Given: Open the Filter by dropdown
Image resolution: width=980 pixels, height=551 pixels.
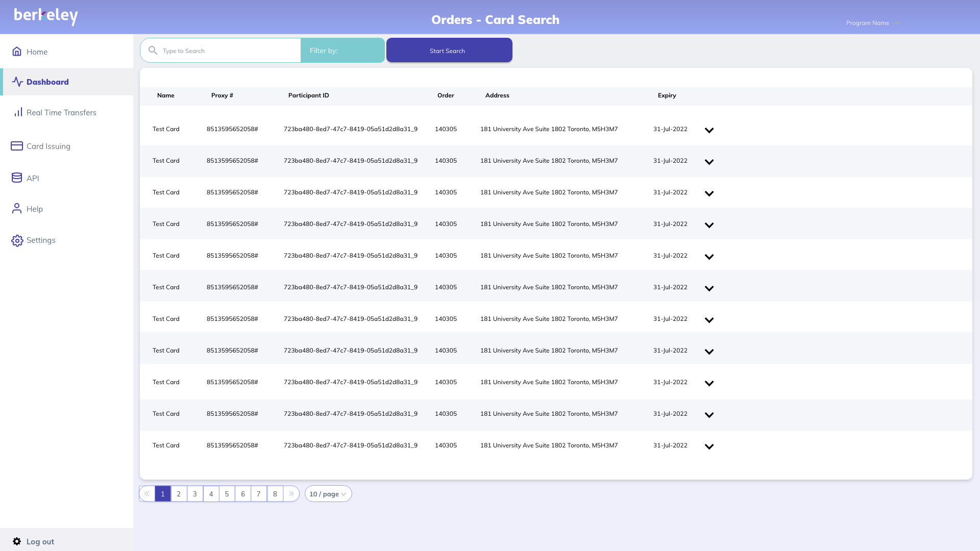Looking at the screenshot, I should point(342,51).
